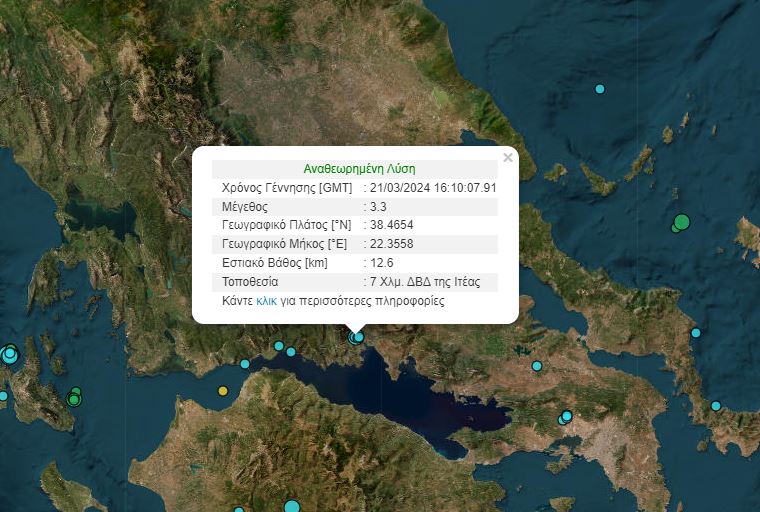Click the 'Μέγεθος' label

click(245, 207)
